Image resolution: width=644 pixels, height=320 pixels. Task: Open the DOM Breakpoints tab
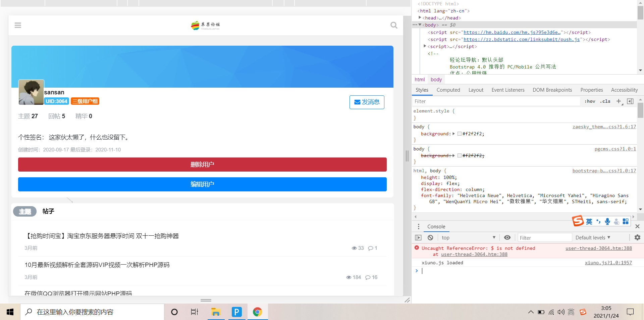click(x=552, y=90)
